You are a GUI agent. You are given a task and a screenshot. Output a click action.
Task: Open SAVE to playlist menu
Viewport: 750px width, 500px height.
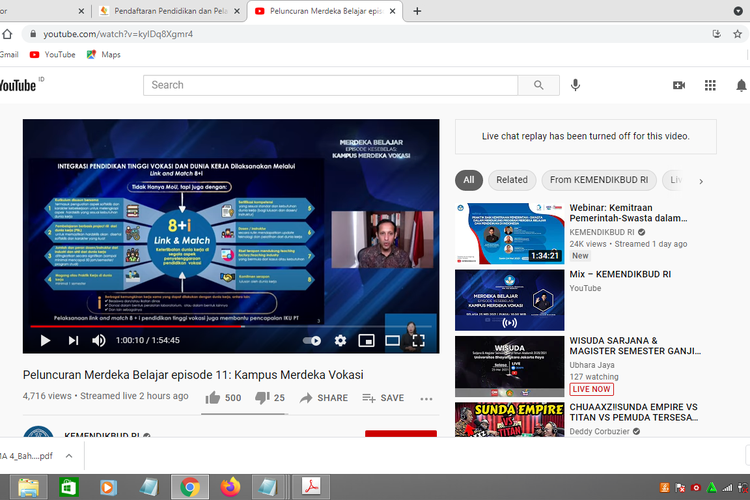383,398
